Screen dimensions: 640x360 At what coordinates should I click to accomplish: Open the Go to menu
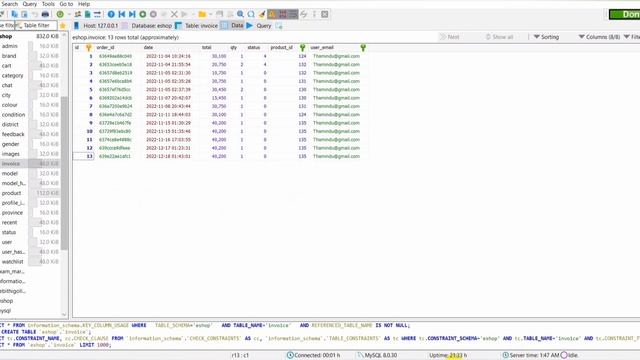coord(66,4)
